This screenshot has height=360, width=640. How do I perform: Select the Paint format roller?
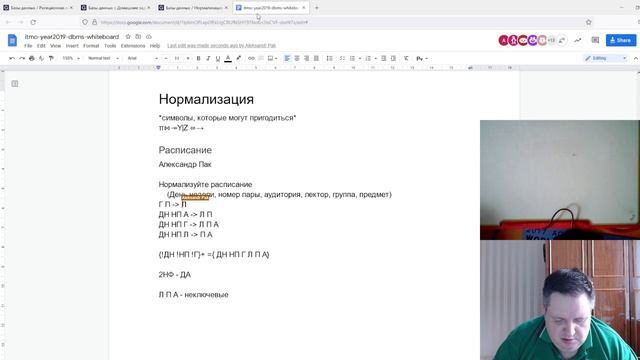coord(51,58)
